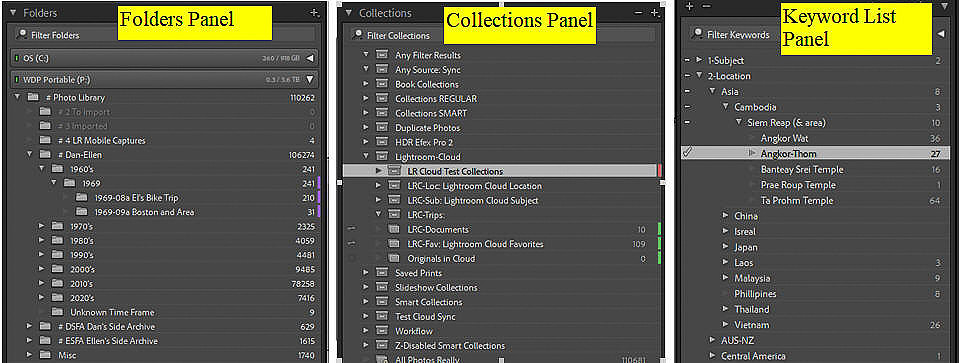Screen dimensions: 959x363
Task: Click the Collections panel minus icon
Action: click(639, 13)
